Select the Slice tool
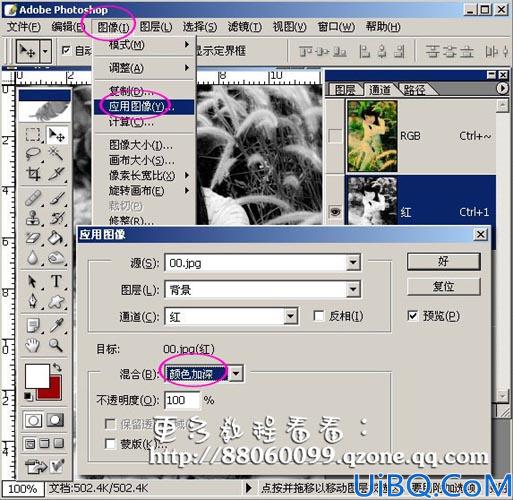The image size is (513, 500). pyautogui.click(x=56, y=173)
